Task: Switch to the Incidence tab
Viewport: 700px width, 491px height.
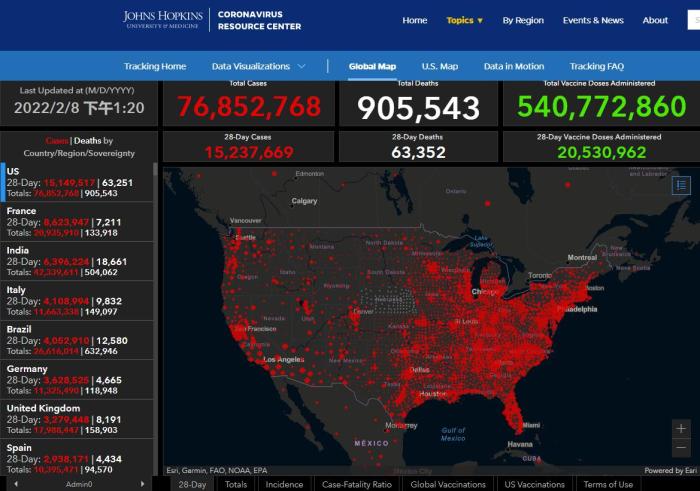Action: (x=284, y=484)
